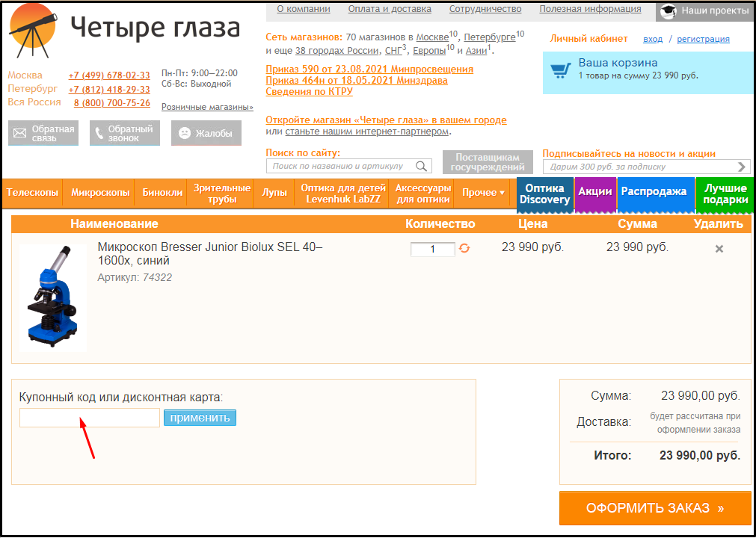
Task: Open Микроскоп Bresser Junior Biolux product link
Action: [210, 254]
